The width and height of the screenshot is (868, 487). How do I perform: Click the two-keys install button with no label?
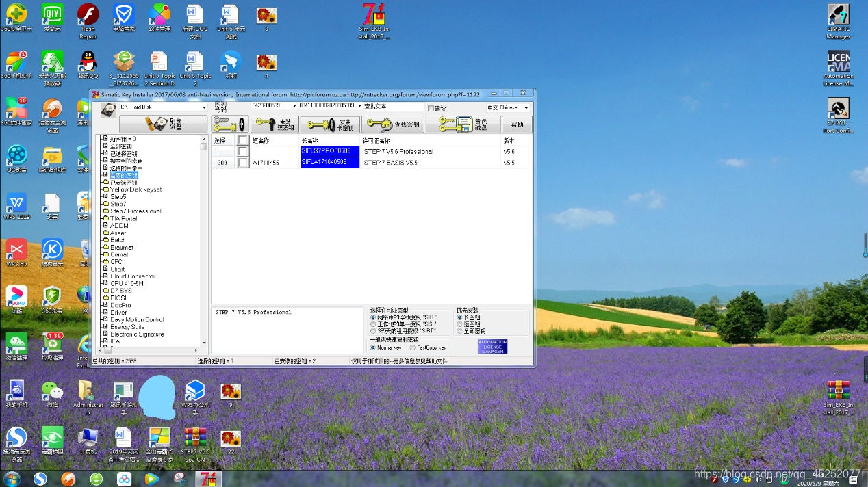tap(229, 124)
